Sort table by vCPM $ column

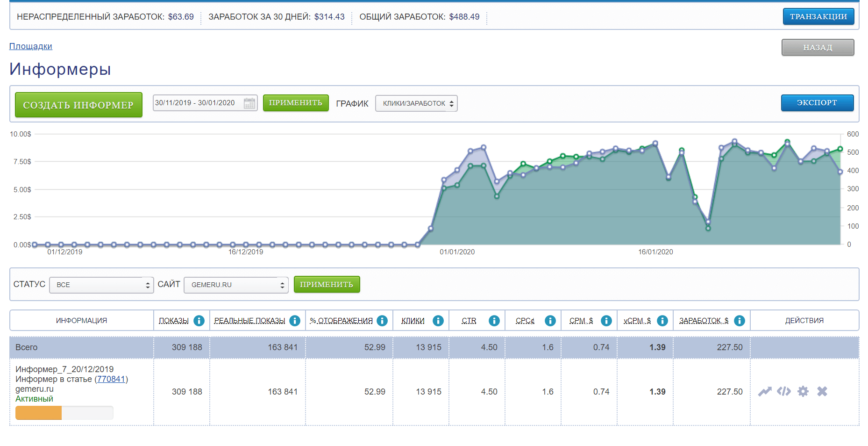point(637,321)
